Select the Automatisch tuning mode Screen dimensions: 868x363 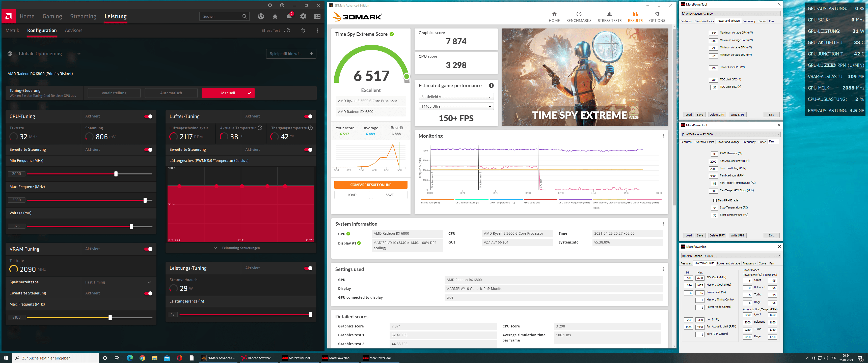(x=171, y=93)
